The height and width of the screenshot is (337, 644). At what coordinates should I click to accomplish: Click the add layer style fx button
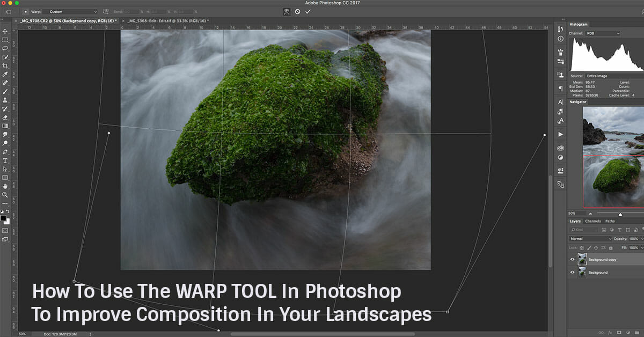[x=610, y=333]
